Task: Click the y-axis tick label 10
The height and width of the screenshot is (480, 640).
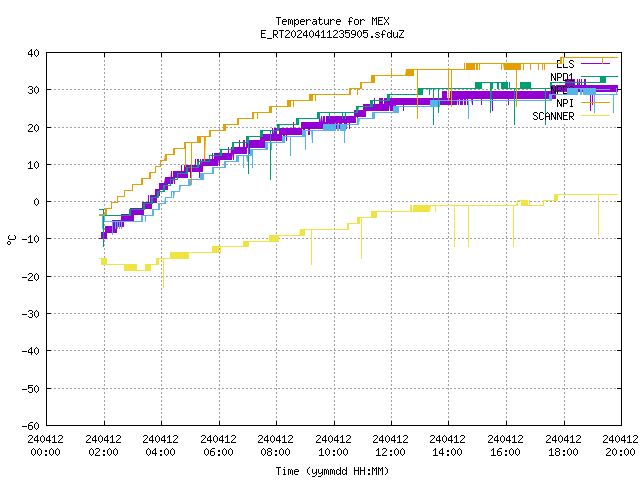Action: 33,165
